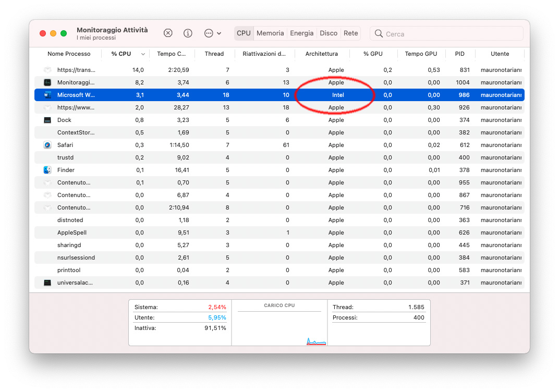559x392 pixels.
Task: Open the Disco tab
Action: 329,33
